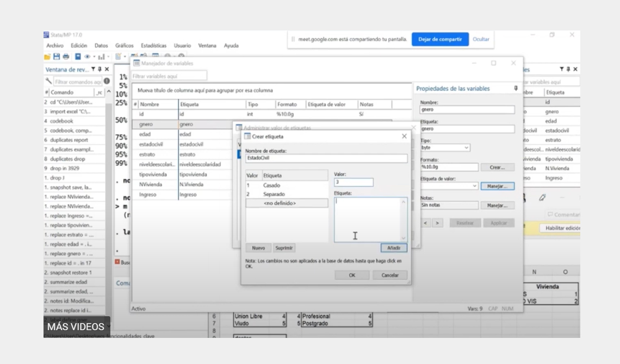Open the Ventana menu
Viewport: 620px width, 364px height.
click(x=207, y=46)
